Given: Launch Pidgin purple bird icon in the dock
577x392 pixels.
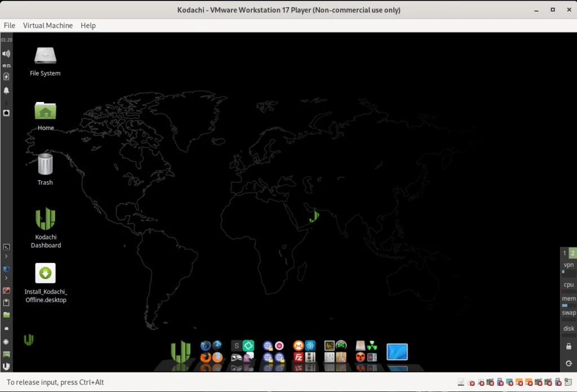Looking at the screenshot, I should tap(248, 357).
